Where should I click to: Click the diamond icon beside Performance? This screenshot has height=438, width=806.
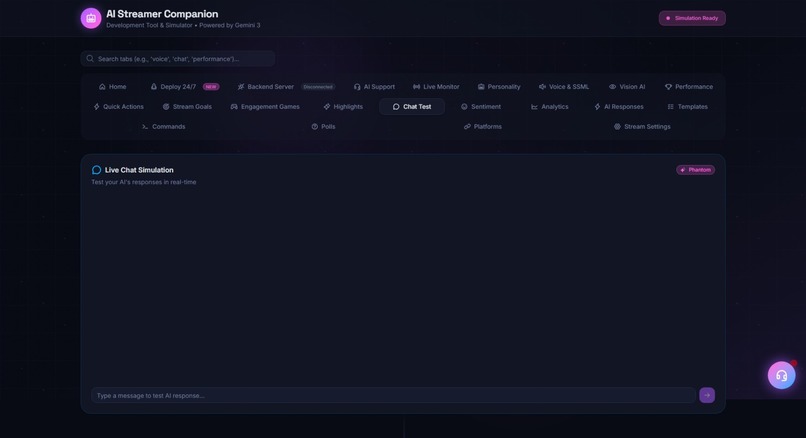[668, 87]
